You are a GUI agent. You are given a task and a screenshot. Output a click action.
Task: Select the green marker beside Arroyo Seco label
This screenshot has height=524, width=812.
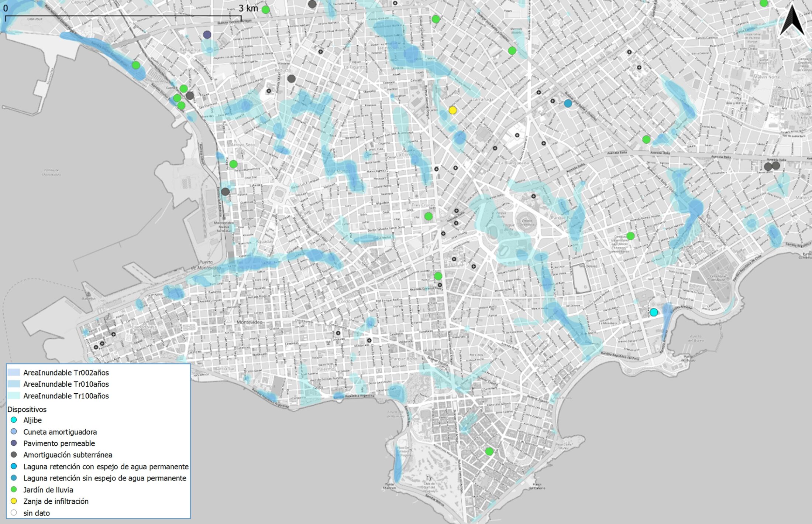[233, 164]
